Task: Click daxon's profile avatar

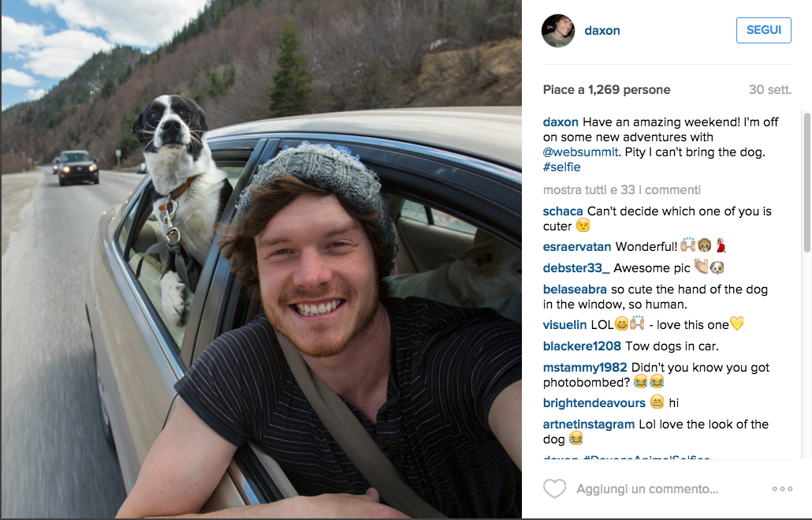Action: 557,31
